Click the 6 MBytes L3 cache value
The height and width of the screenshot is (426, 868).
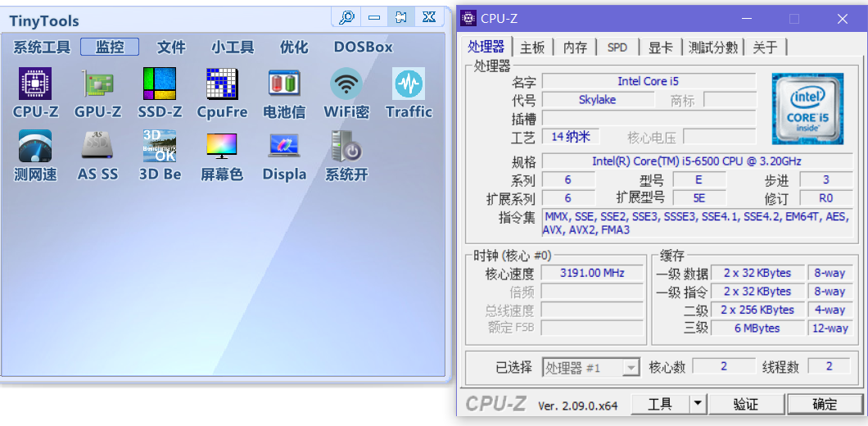tap(757, 328)
